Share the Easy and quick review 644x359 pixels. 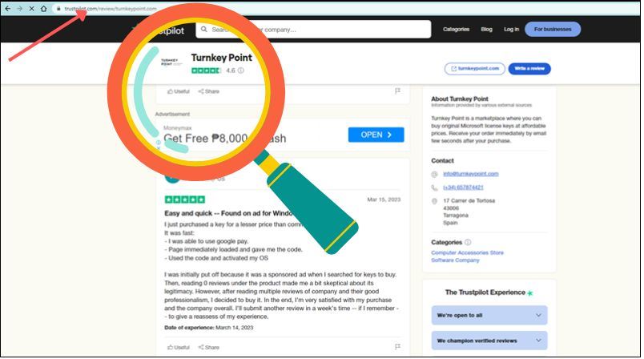(x=208, y=347)
